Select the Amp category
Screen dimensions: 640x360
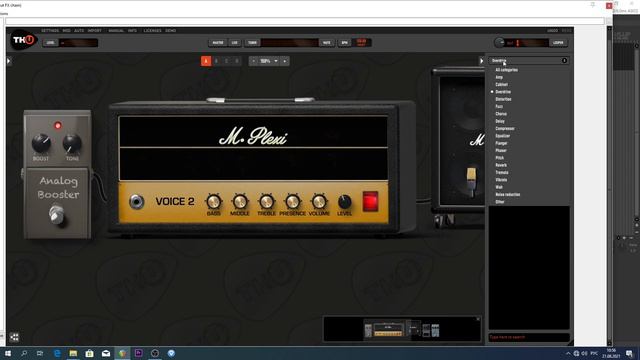click(499, 77)
